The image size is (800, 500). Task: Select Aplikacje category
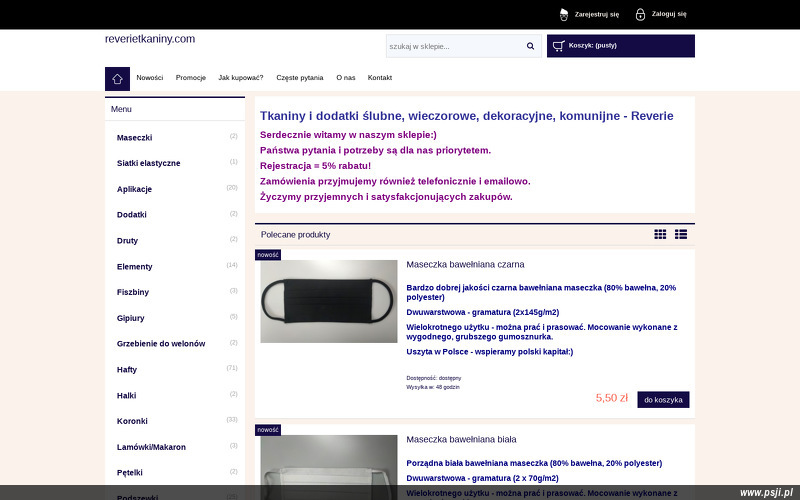134,189
